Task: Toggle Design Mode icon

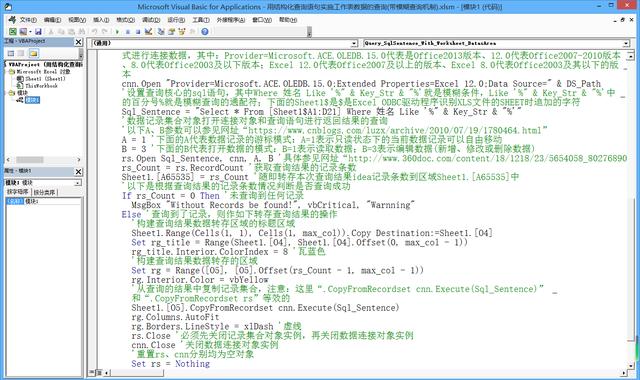Action: pyautogui.click(x=149, y=31)
